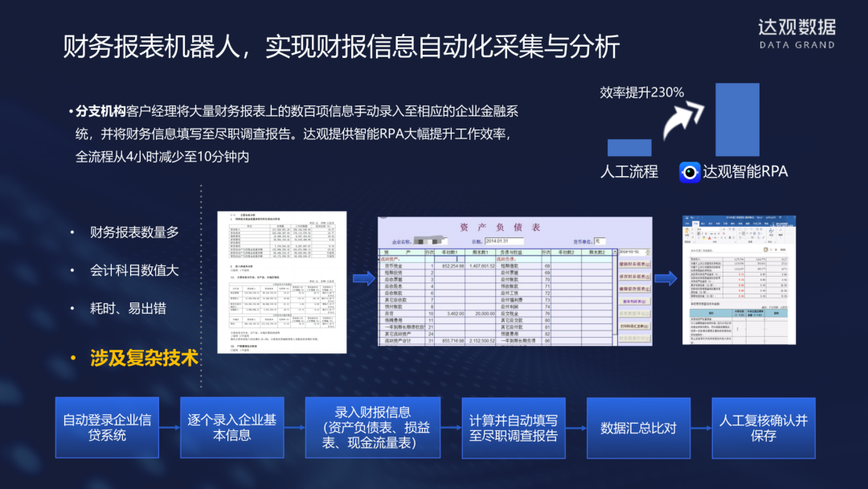Viewport: 868px width, 489px height.
Task: Click the 短期借款 cell in balance sheet
Action: tap(518, 266)
